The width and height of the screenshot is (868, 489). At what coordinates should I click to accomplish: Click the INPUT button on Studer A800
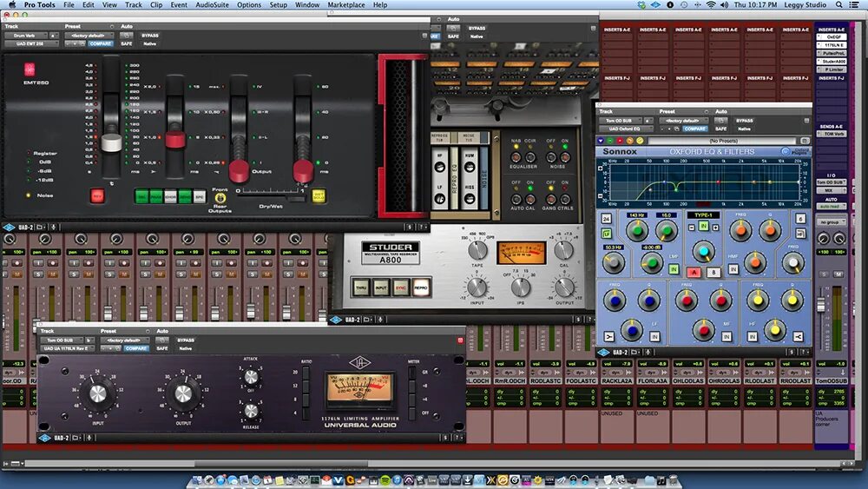(x=381, y=287)
